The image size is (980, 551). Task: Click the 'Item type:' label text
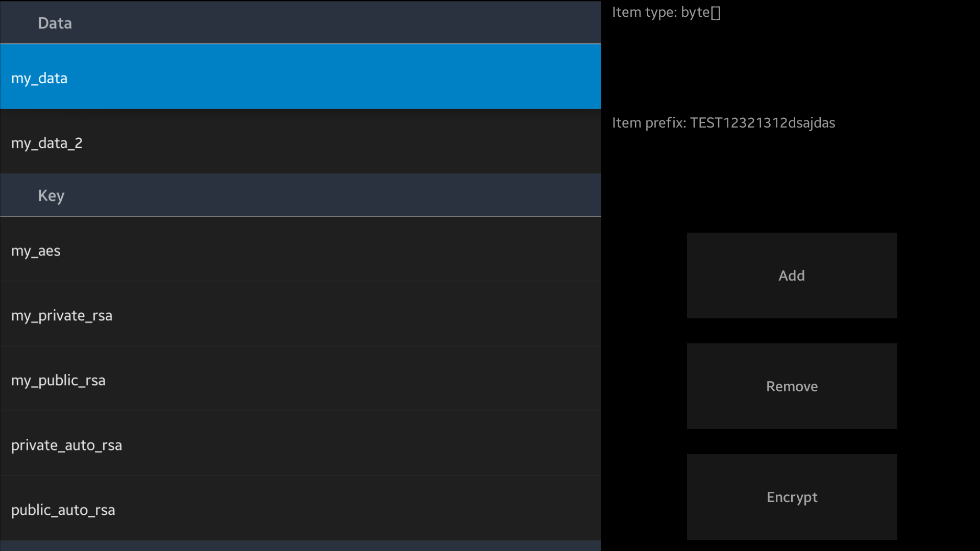[x=644, y=12]
